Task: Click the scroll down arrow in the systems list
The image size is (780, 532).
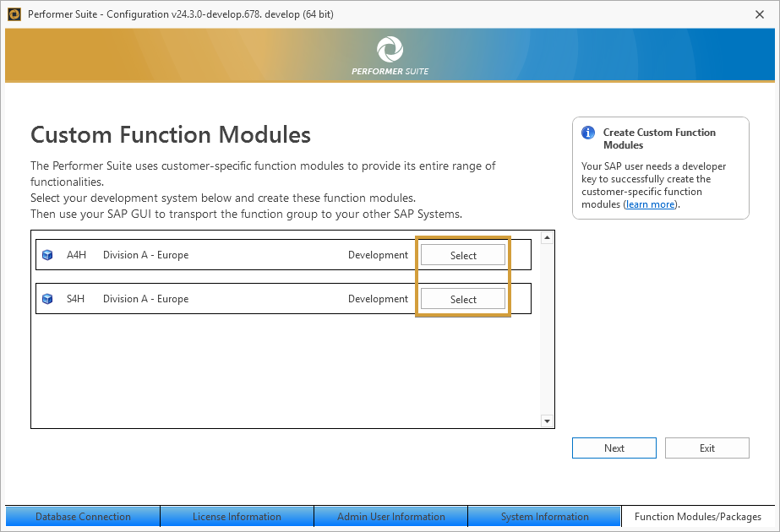Action: pos(547,421)
